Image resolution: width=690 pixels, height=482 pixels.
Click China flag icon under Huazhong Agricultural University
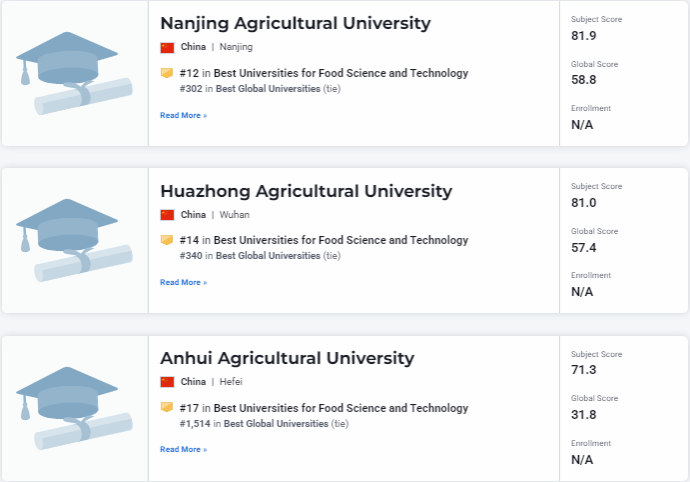point(167,214)
